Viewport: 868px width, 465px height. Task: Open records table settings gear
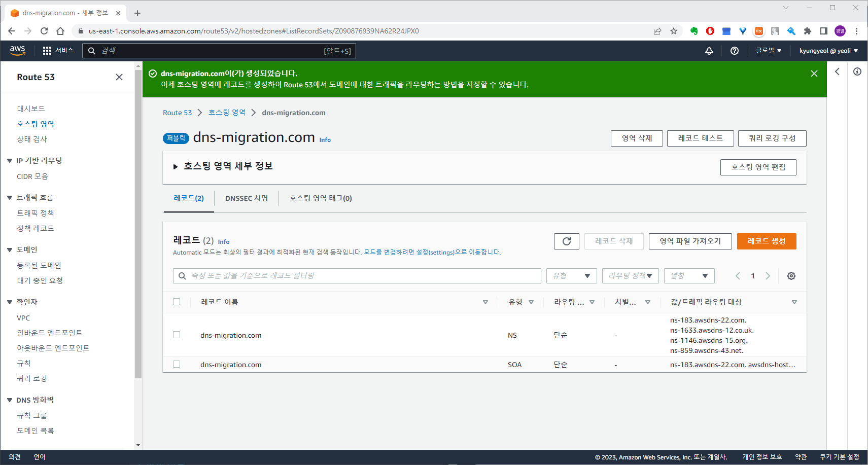pyautogui.click(x=791, y=276)
